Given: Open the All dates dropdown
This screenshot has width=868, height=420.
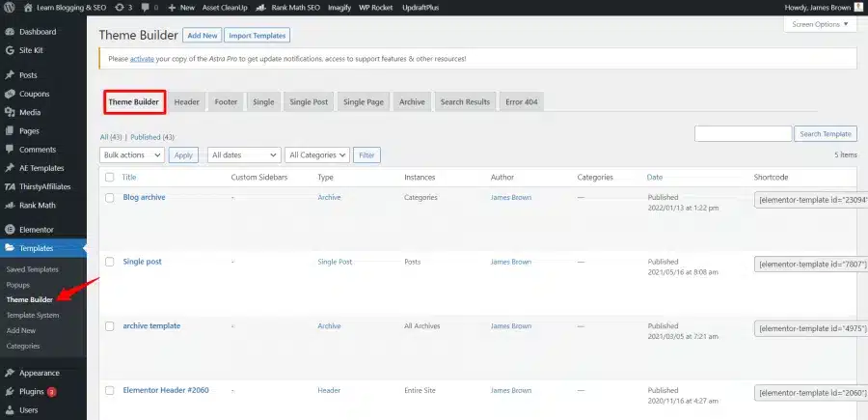Looking at the screenshot, I should pos(244,155).
